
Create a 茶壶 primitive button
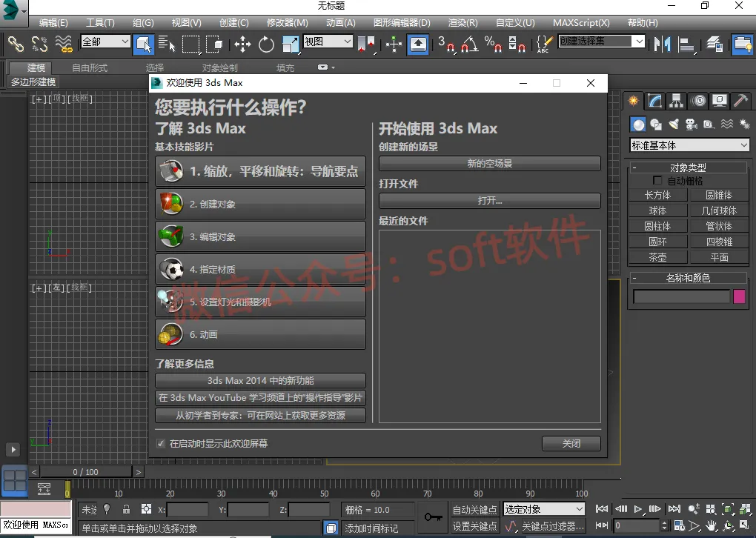[x=657, y=257]
